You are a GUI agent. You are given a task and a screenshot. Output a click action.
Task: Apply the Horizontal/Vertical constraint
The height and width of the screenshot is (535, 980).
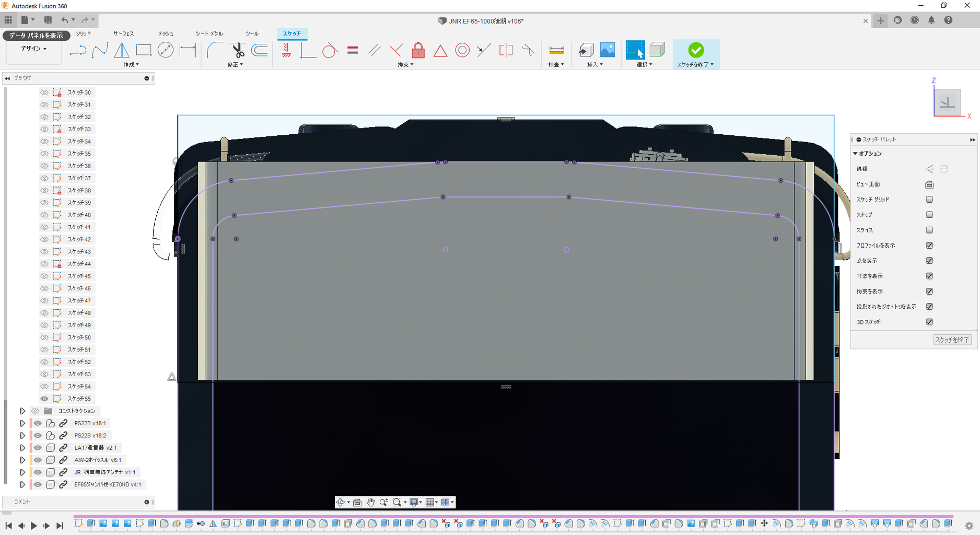pyautogui.click(x=287, y=50)
